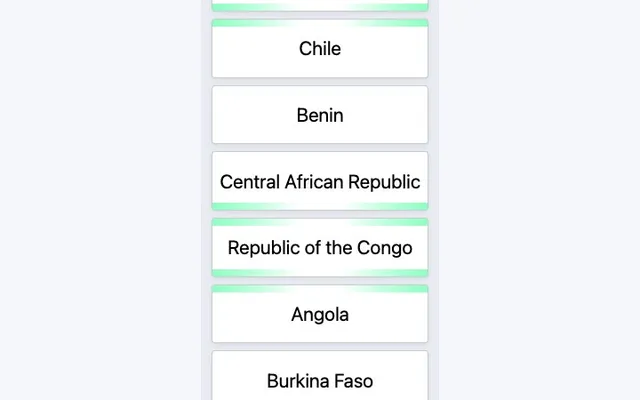
Task: Click the word "Congo" in the list
Action: [x=384, y=248]
